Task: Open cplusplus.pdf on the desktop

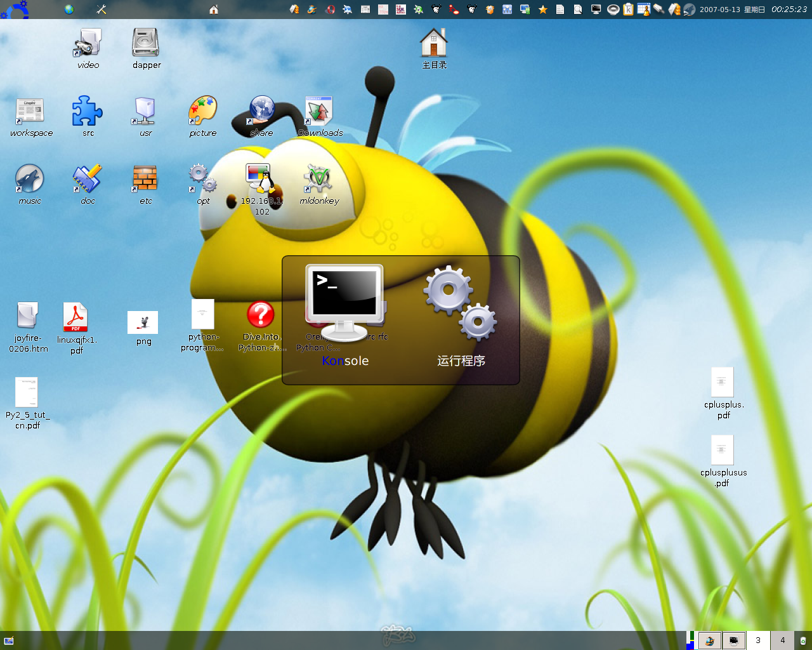Action: click(x=723, y=394)
